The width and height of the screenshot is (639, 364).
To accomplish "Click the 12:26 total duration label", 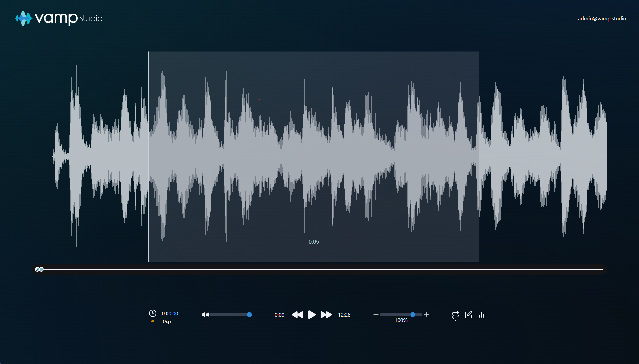I will tap(344, 315).
